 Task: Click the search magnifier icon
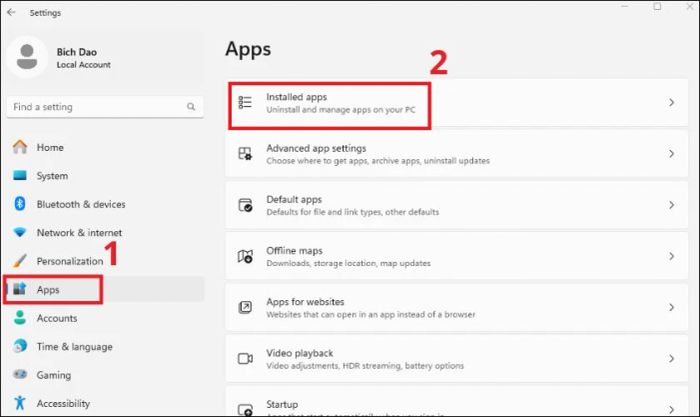click(x=191, y=107)
